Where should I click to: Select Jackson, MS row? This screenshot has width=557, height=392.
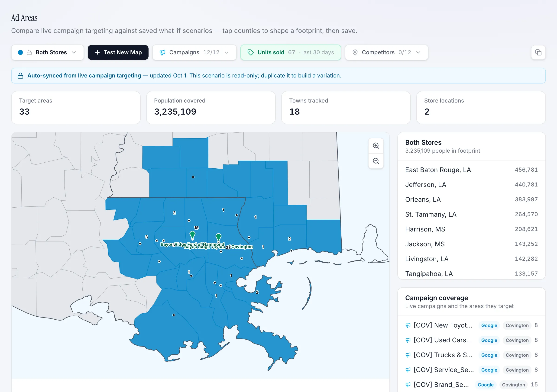tap(471, 244)
